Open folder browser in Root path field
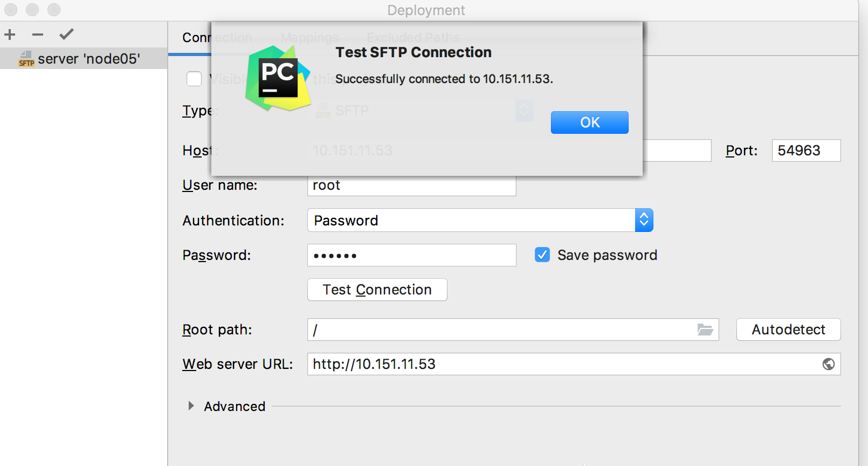The width and height of the screenshot is (868, 466). click(x=705, y=330)
